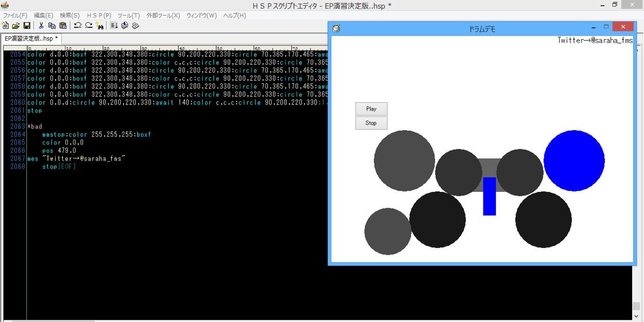
Task: Click the small gray circle at bottom left
Action: coord(388,231)
